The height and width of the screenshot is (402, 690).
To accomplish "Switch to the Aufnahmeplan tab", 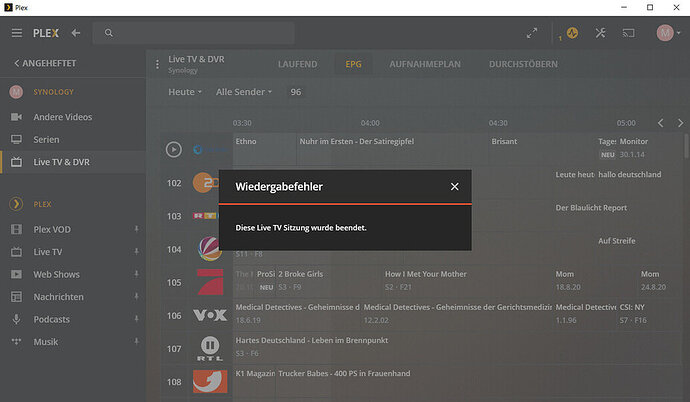I will click(x=425, y=64).
